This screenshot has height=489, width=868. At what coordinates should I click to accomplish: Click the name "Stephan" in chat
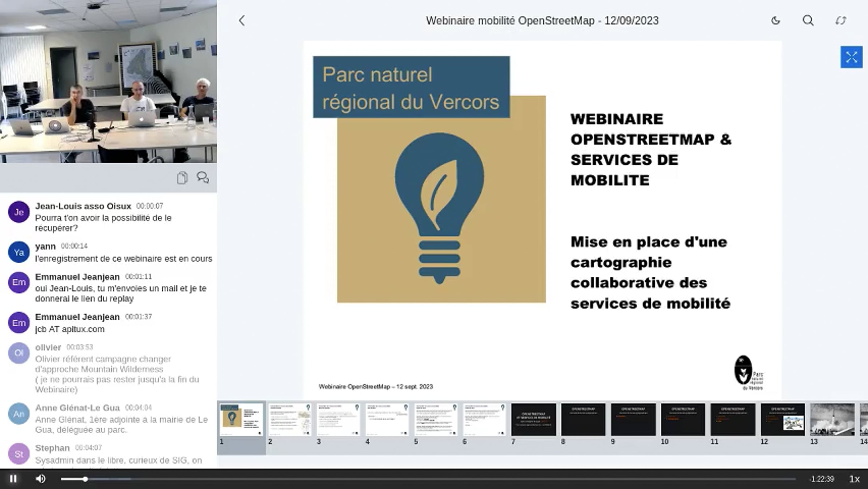click(x=52, y=448)
